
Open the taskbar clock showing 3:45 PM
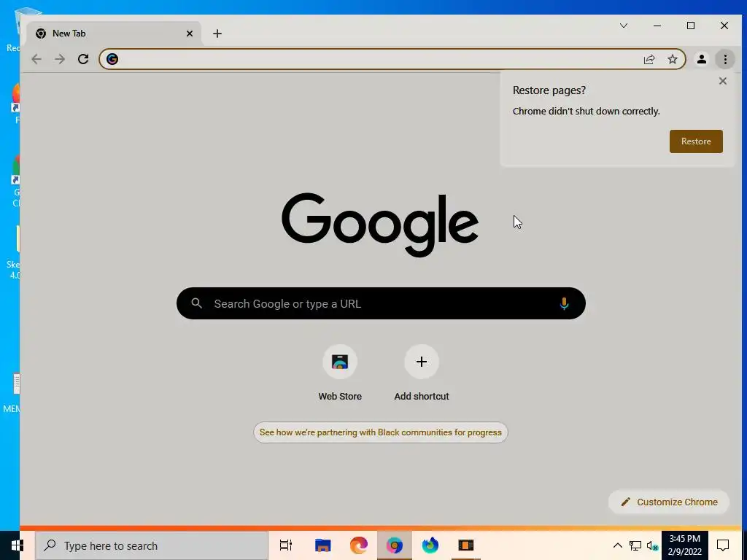pos(684,545)
